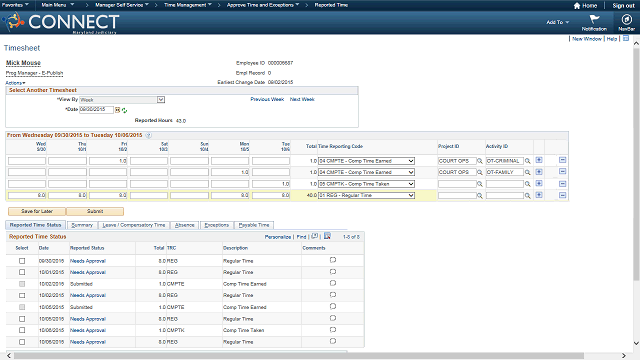Delete the Comp Time Taken row
This screenshot has height=360, width=640.
[562, 184]
